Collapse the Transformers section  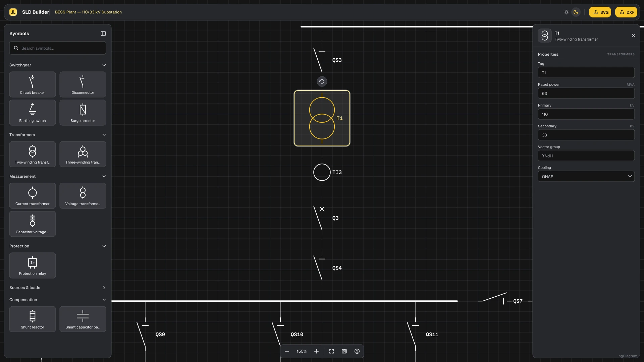click(58, 135)
